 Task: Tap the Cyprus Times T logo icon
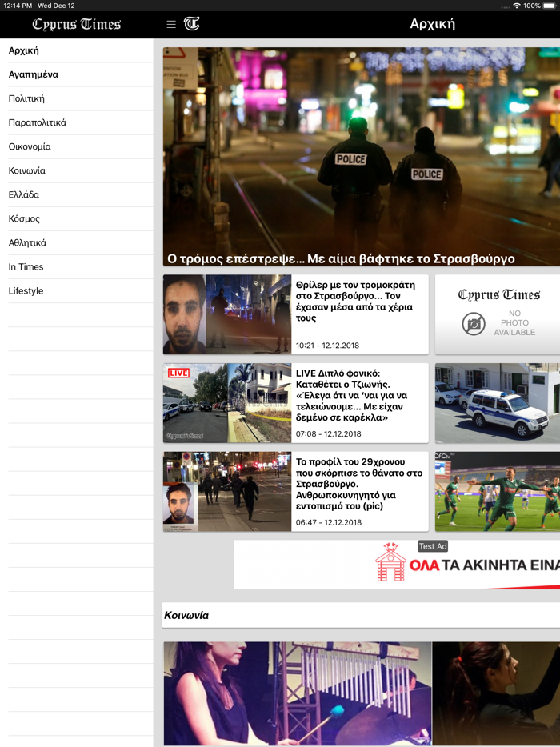tap(191, 24)
